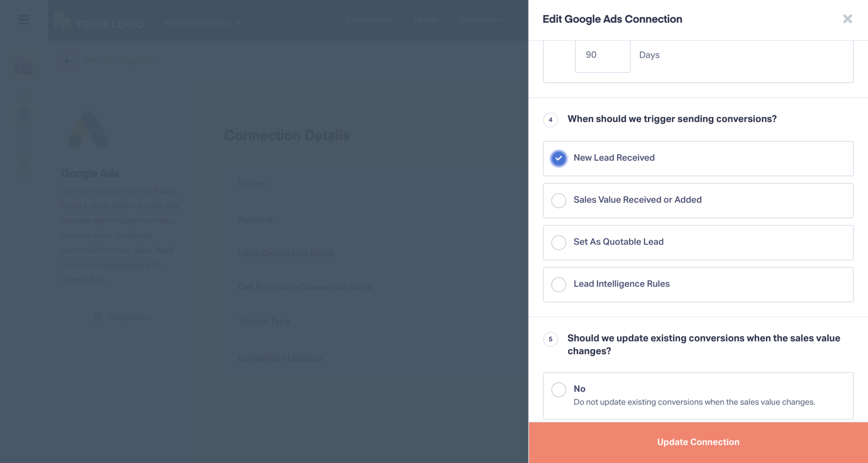Close the Edit Google Ads Connection panel

(x=847, y=19)
